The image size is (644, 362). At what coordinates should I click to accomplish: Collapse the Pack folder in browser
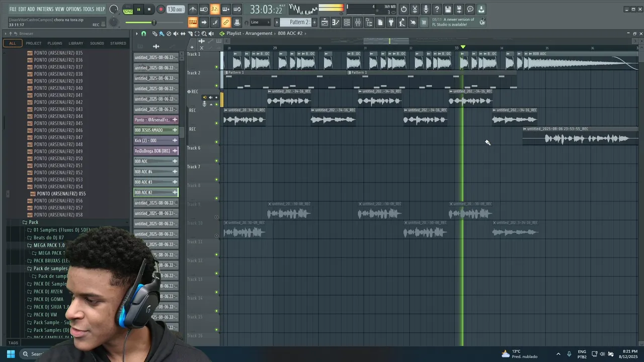point(25,222)
